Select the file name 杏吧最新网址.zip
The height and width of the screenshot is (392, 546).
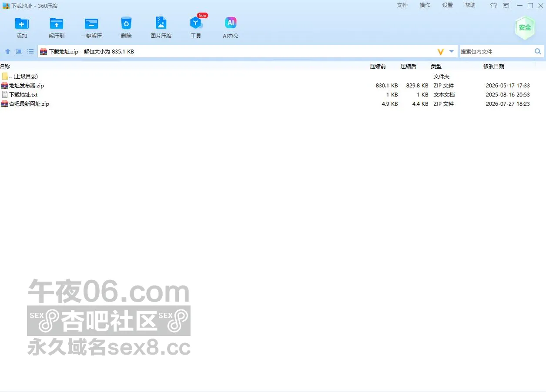click(29, 104)
